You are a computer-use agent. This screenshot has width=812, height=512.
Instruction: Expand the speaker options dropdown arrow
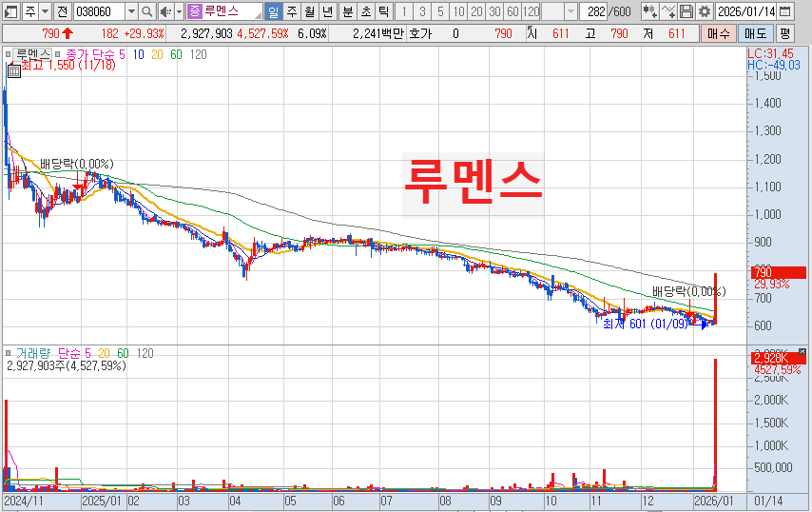pos(179,10)
